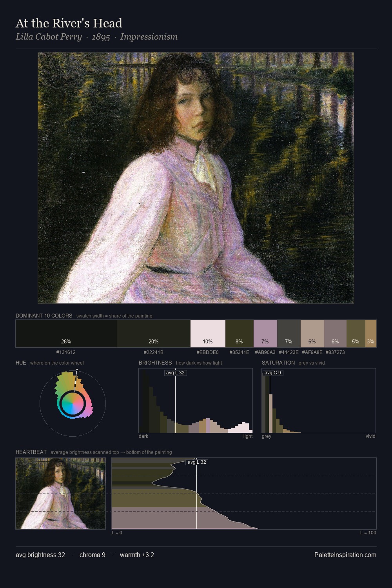Open the PaletteInspiration.com link
This screenshot has height=588, width=392.
(x=345, y=555)
